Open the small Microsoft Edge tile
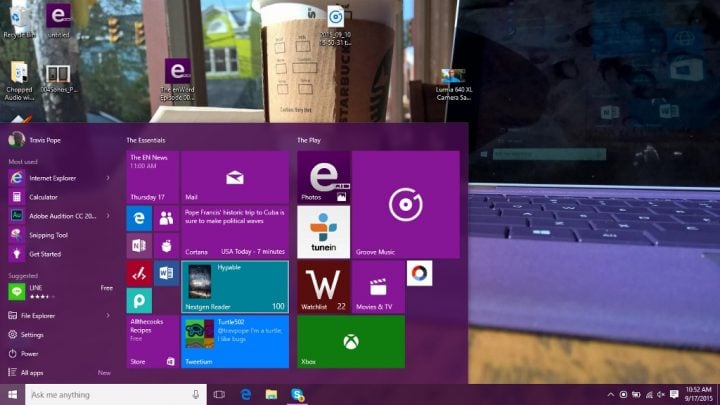The width and height of the screenshot is (720, 405). (139, 218)
